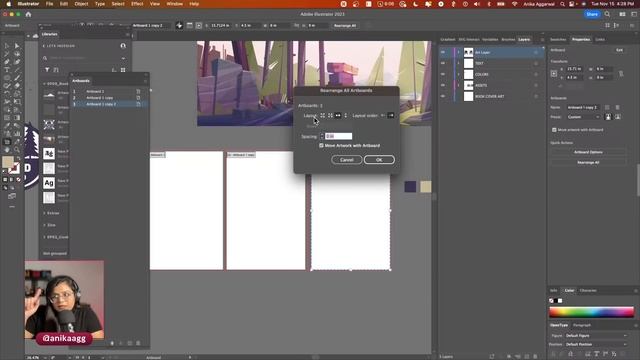This screenshot has width=640, height=360.
Task: Hide the BOOK COVER ART layer
Action: pyautogui.click(x=443, y=96)
